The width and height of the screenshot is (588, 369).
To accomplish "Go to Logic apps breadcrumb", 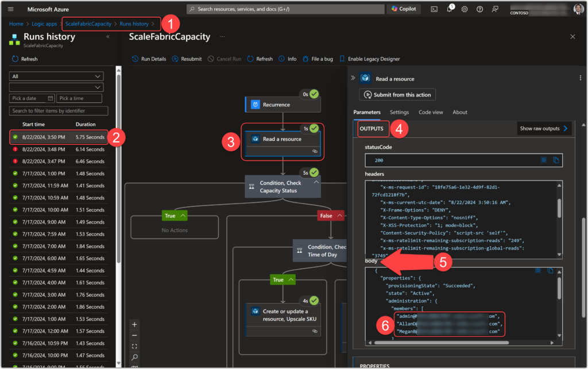I will pyautogui.click(x=44, y=24).
